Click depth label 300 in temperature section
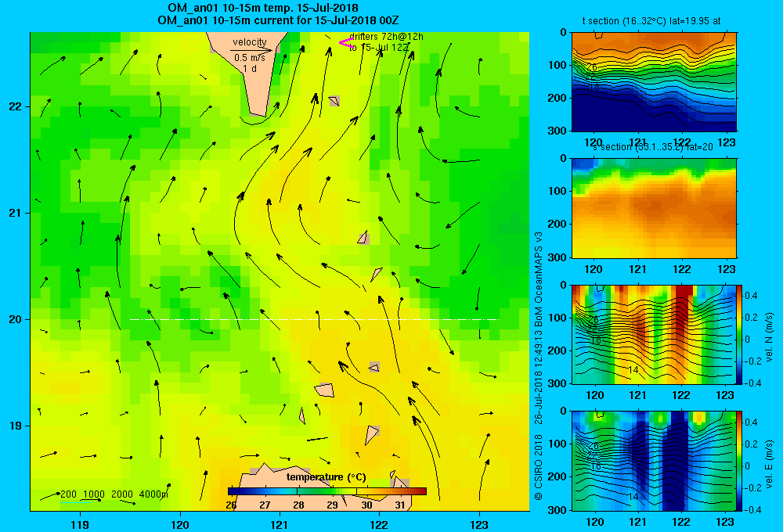Screen dimensions: 783x532 point(557,131)
